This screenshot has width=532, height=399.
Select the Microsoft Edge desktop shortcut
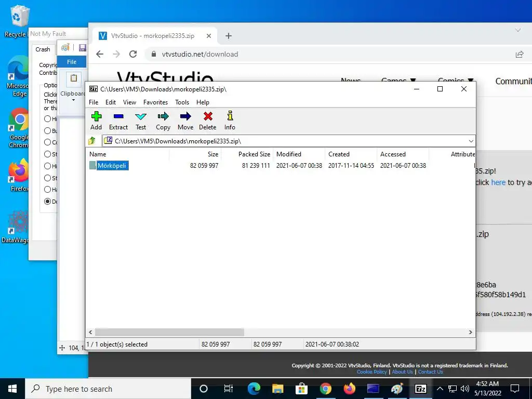[x=18, y=77]
